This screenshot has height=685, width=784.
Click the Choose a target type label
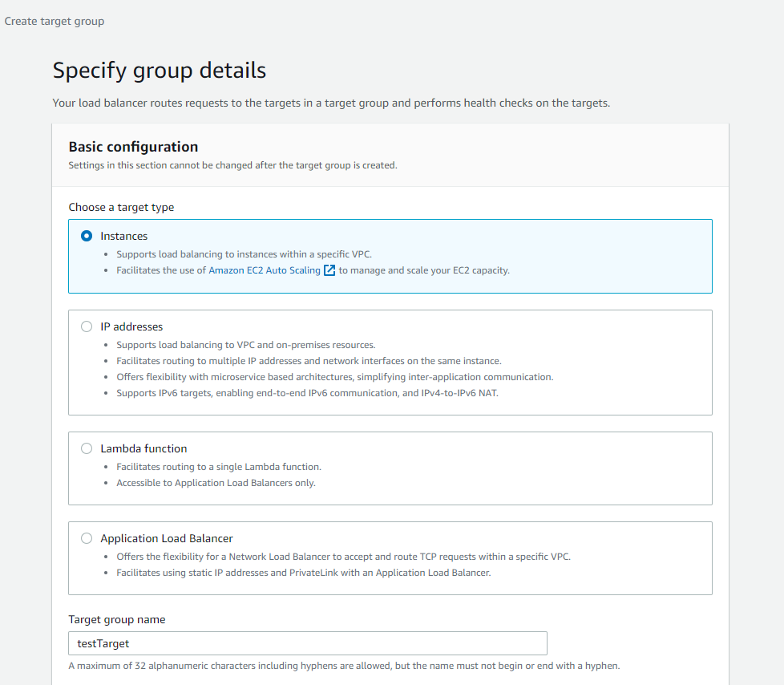[122, 207]
